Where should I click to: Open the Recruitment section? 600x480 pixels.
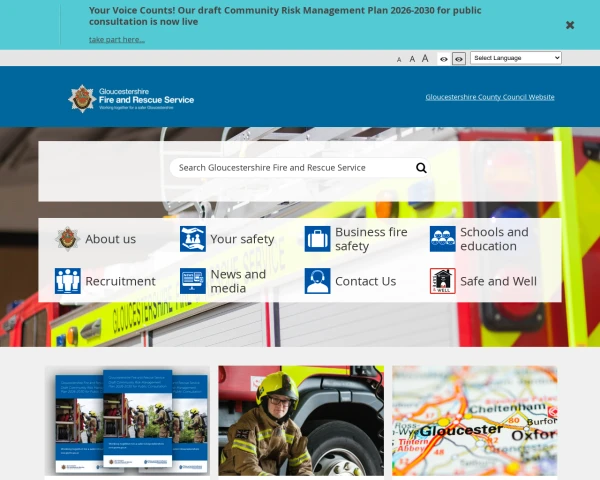coord(120,281)
